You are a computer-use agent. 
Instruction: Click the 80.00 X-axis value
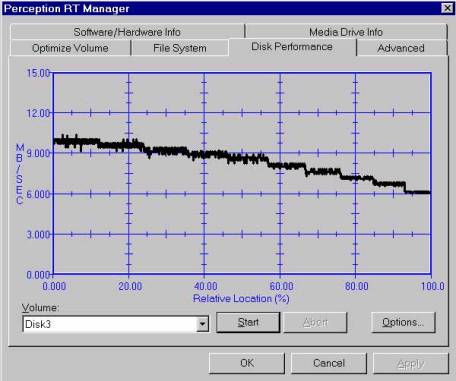point(357,286)
